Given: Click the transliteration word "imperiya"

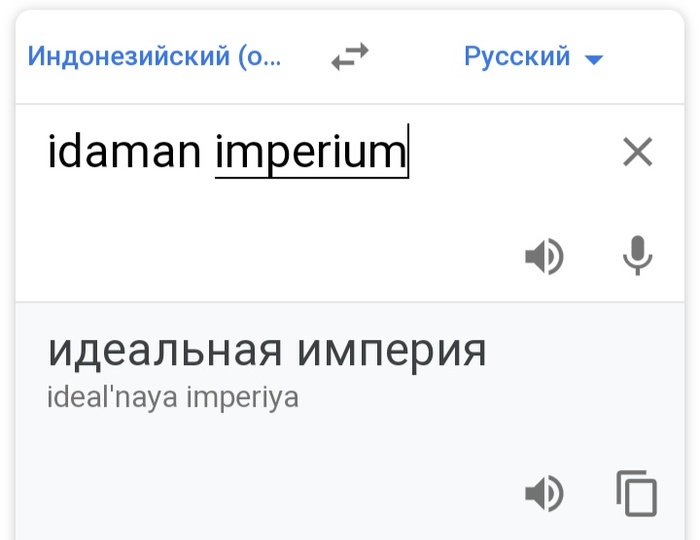Looking at the screenshot, I should 248,398.
